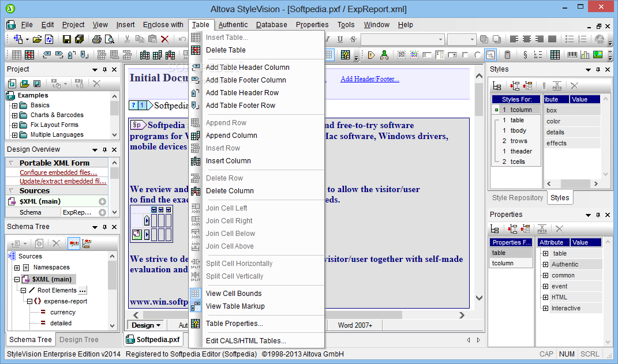
Task: Choose Table Properties... menu entry
Action: point(234,324)
